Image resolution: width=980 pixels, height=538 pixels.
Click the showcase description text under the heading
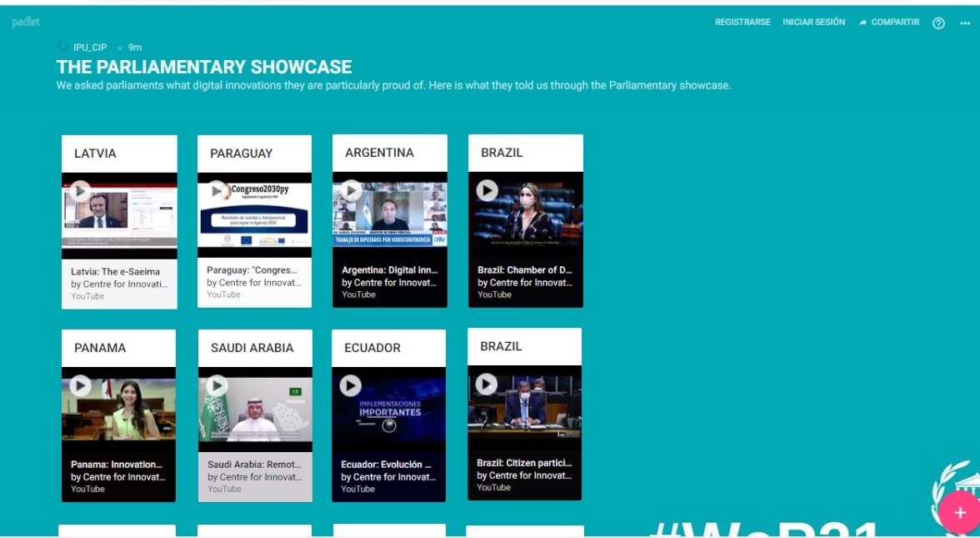[393, 85]
